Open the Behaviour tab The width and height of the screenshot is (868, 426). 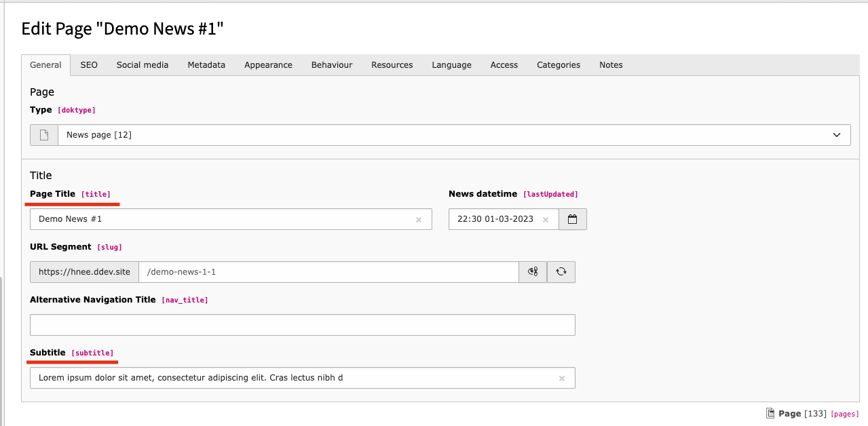(332, 65)
